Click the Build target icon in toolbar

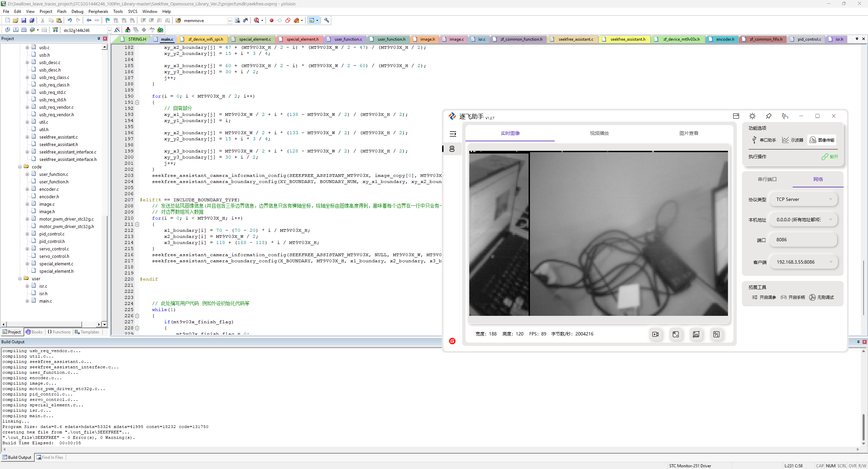point(16,30)
